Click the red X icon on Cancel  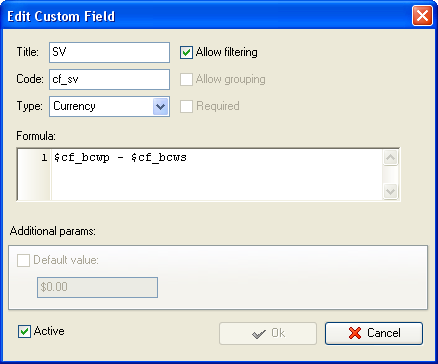(x=355, y=333)
